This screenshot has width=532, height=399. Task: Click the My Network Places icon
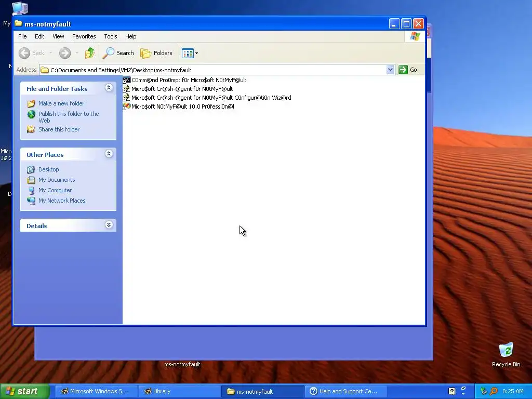pos(31,201)
